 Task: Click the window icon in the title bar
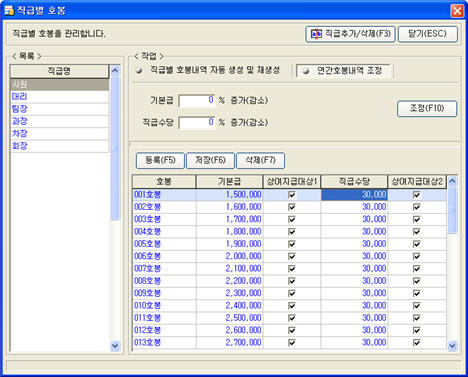[9, 11]
